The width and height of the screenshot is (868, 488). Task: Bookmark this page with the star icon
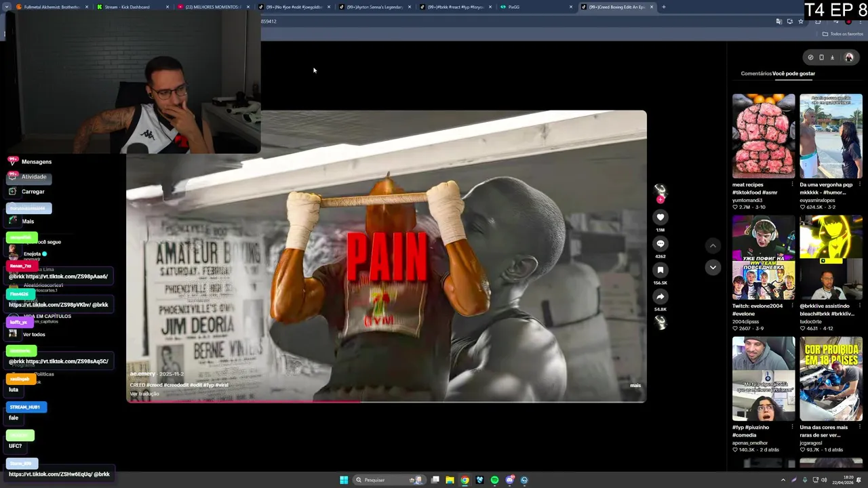pyautogui.click(x=800, y=22)
